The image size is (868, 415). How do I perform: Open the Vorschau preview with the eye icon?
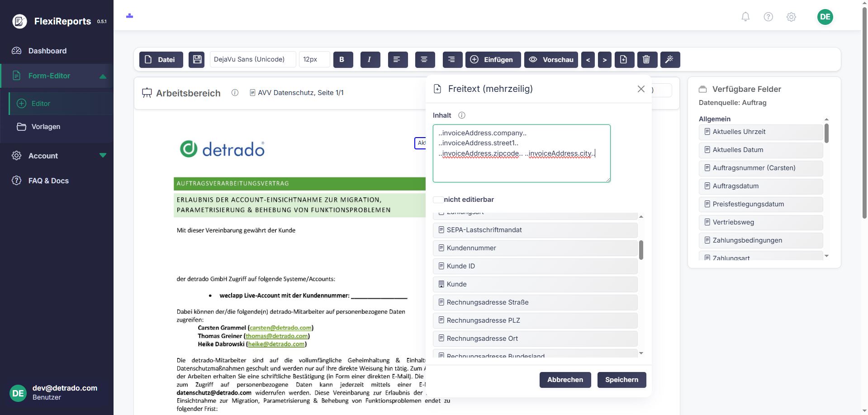click(x=551, y=59)
